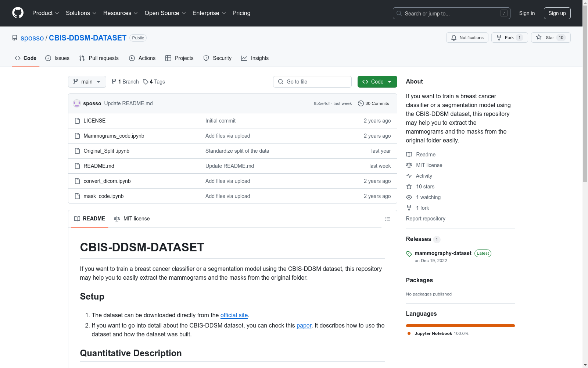Click the tag icon beside 4 Tags
The height and width of the screenshot is (368, 588).
tap(146, 82)
